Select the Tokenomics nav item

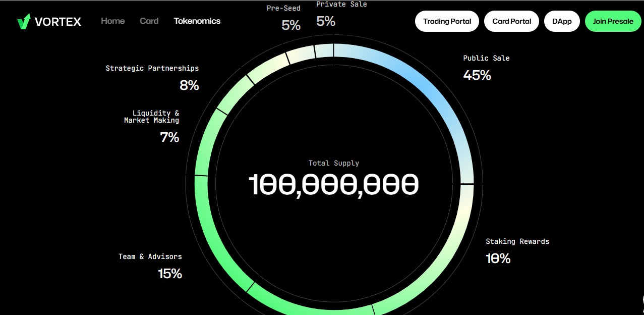(197, 21)
